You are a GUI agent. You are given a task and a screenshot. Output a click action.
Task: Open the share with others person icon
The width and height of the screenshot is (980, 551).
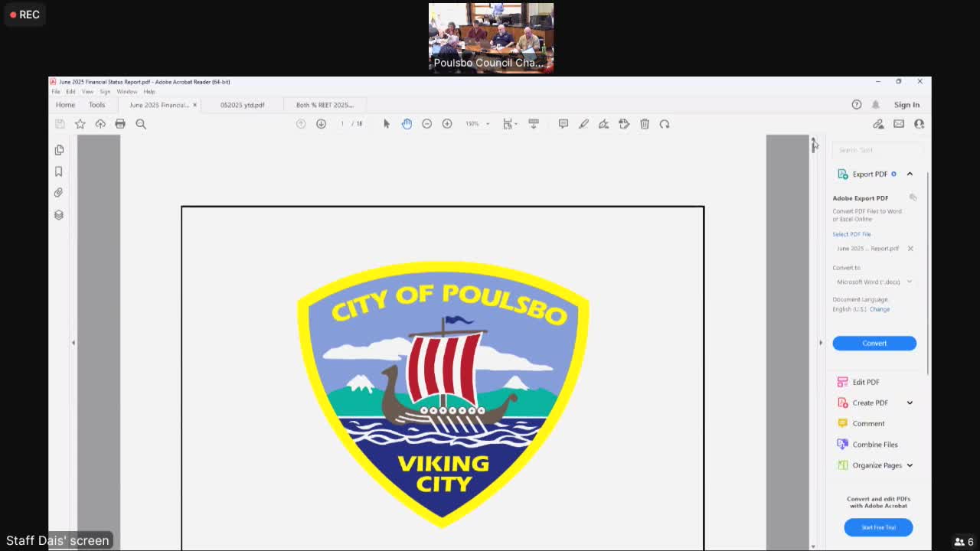coord(919,124)
